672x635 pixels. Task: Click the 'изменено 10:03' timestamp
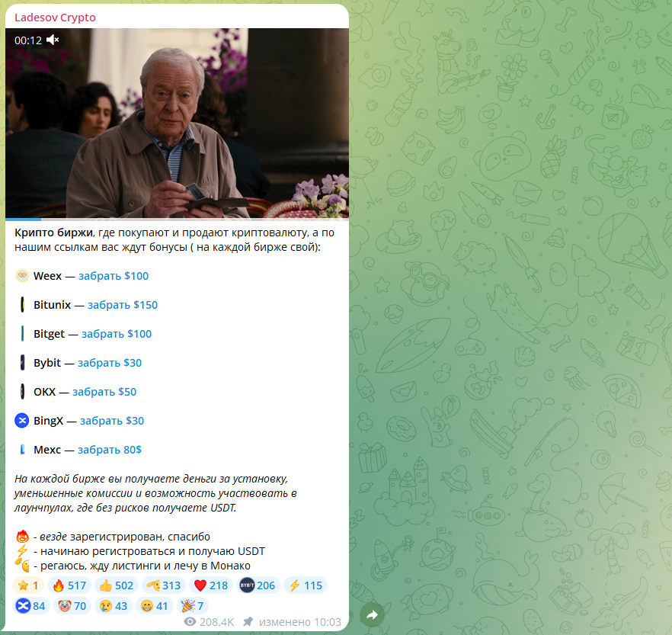(x=300, y=622)
